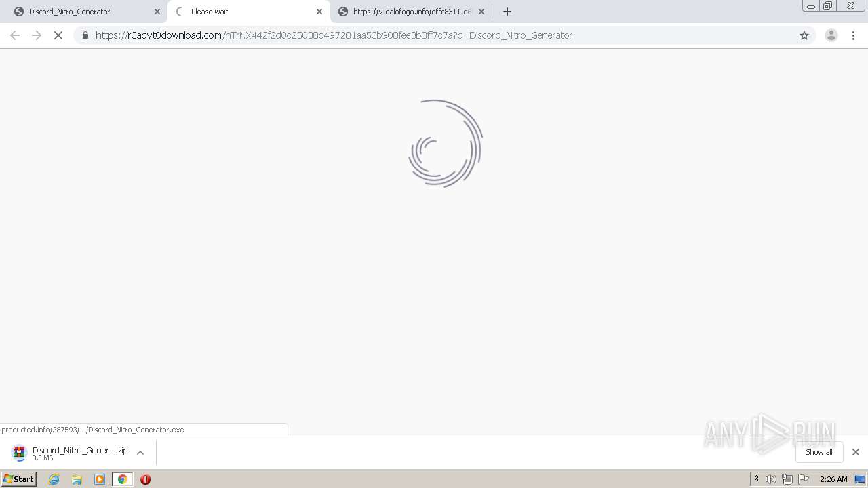Open Windows Explorer from the taskbar
Viewport: 868px width, 488px height.
tap(77, 479)
